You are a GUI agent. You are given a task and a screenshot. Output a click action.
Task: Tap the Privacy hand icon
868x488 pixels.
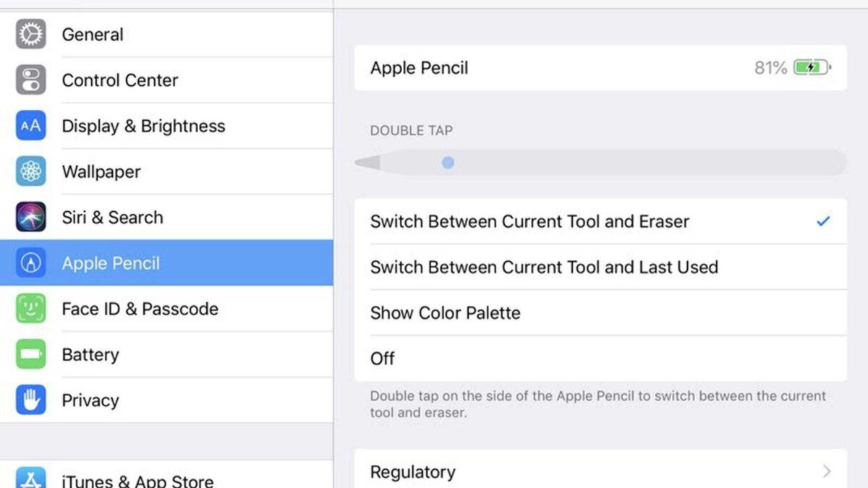[x=30, y=400]
